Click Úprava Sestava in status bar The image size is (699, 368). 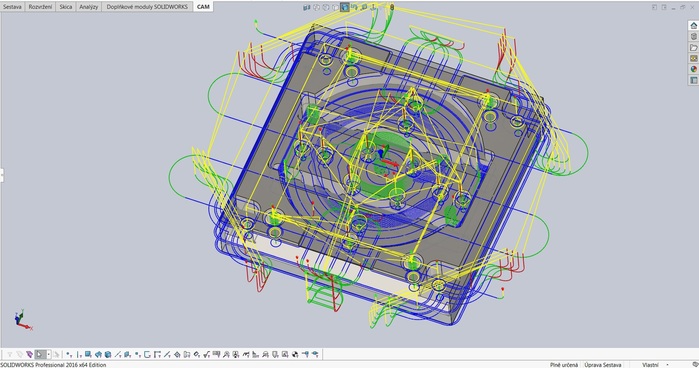click(x=603, y=365)
